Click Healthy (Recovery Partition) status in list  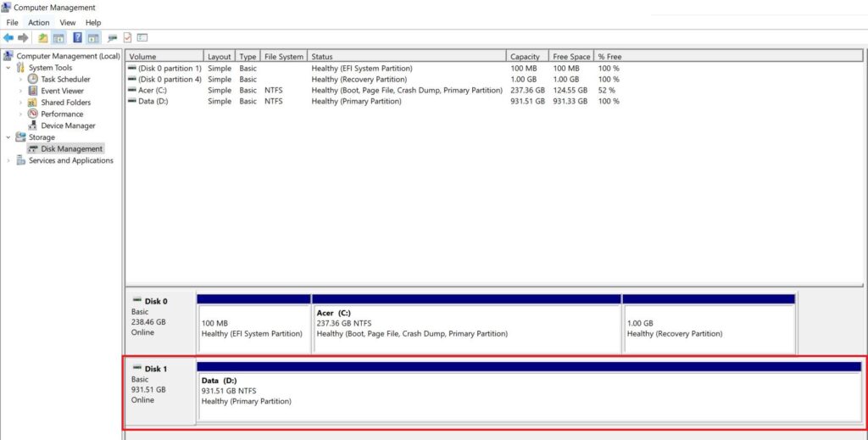coord(359,79)
